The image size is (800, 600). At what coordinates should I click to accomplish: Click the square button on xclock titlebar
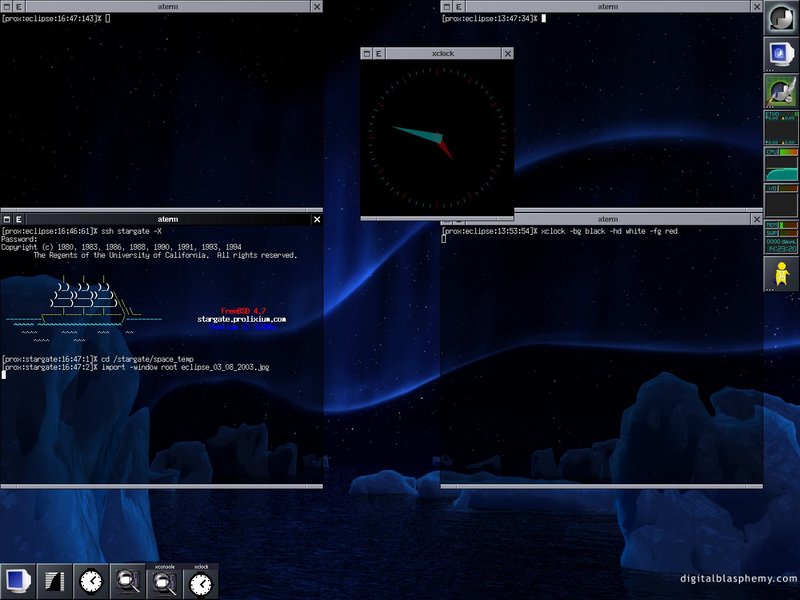coord(366,54)
